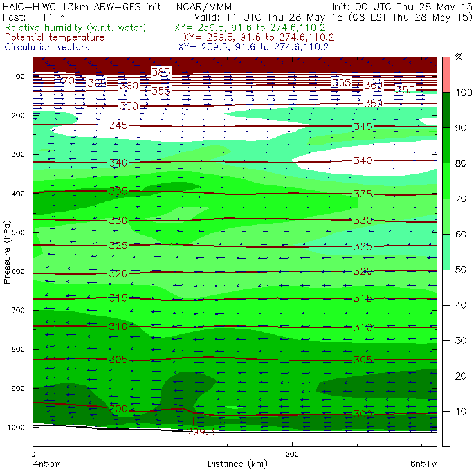Click the 80-90% green colorbar segment
Viewport: 476px width, 476px height.
pyautogui.click(x=446, y=145)
